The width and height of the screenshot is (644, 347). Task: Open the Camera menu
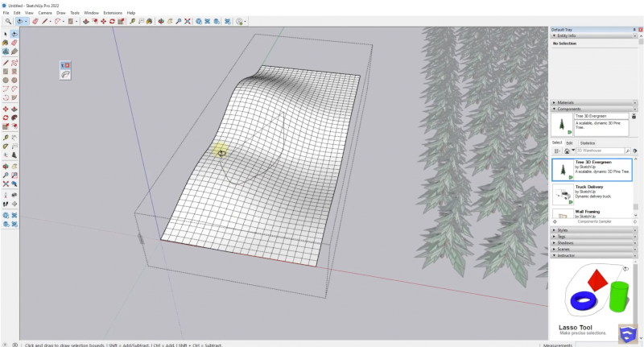45,13
